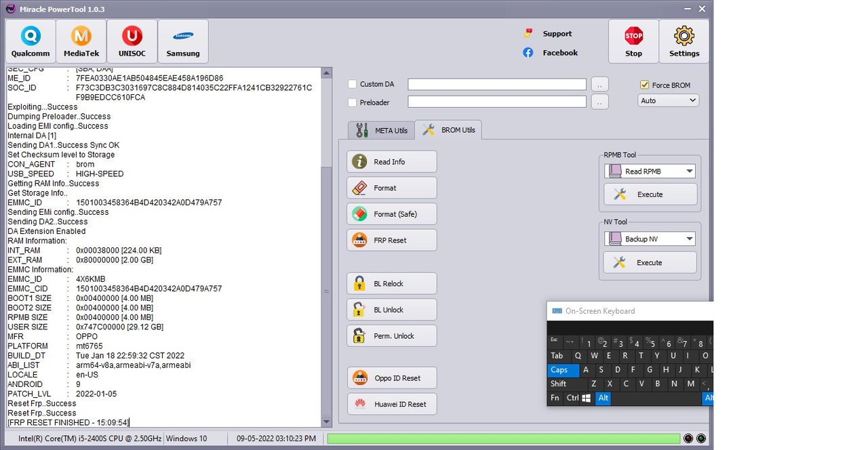Click the log scrollbar up arrow

(327, 73)
